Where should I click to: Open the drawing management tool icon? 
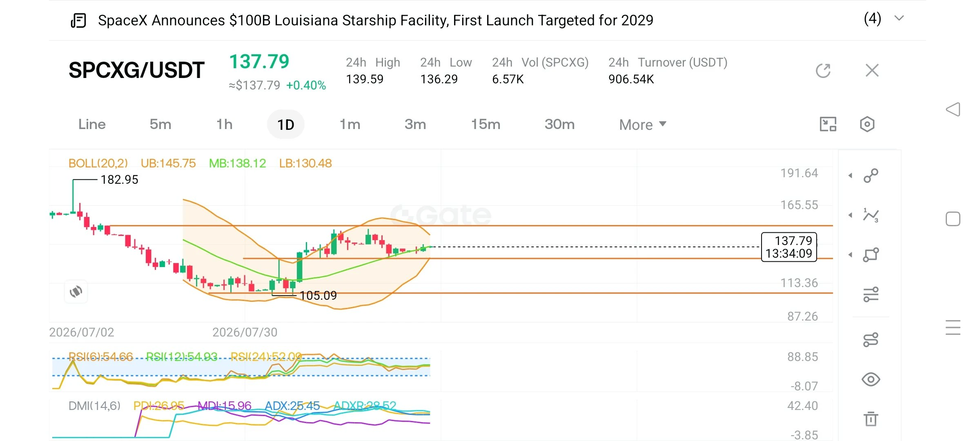point(871,340)
